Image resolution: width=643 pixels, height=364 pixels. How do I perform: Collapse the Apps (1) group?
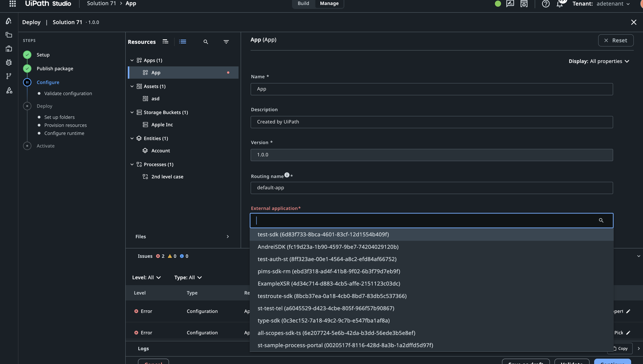coord(132,60)
